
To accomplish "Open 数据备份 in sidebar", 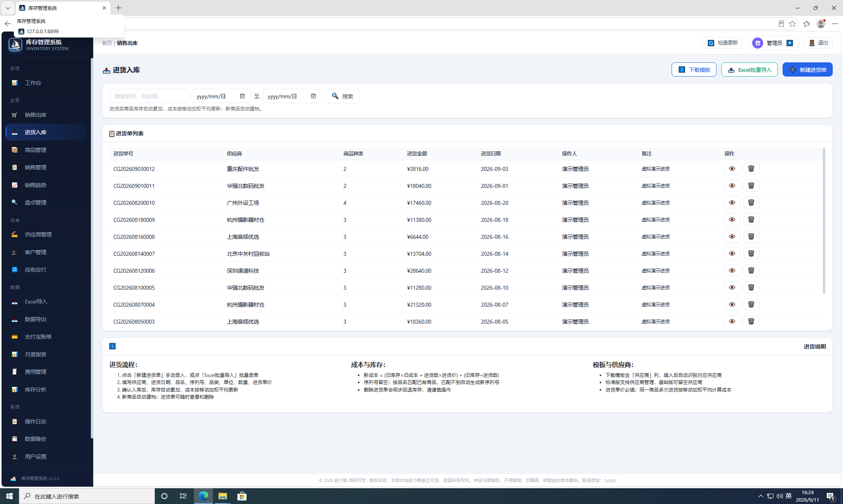I will [x=46, y=439].
